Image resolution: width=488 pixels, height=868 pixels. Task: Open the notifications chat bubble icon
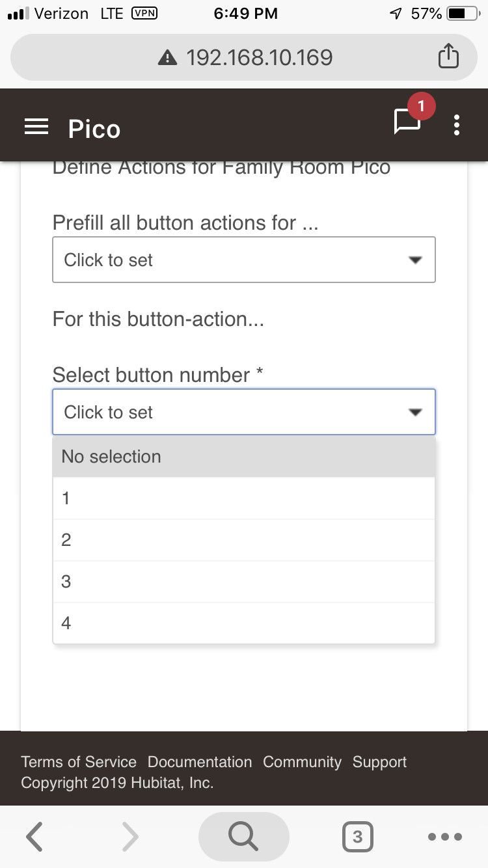click(x=408, y=121)
